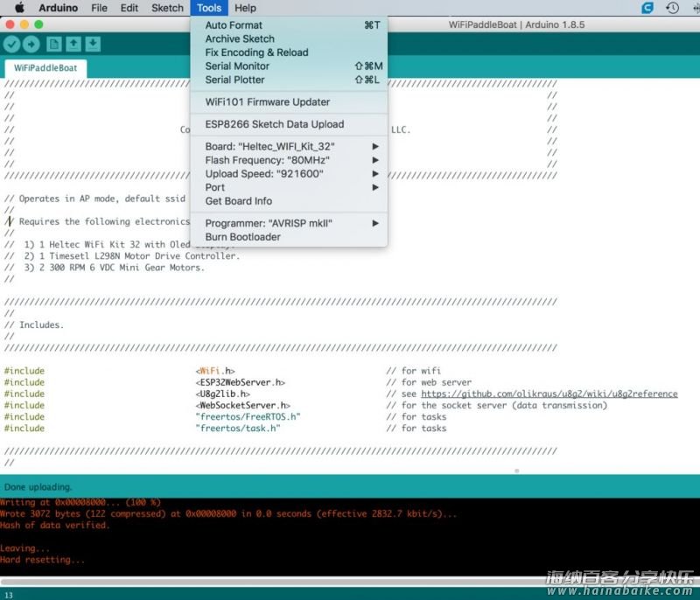
Task: Click the "// for wifi" comment
Action: click(x=413, y=371)
